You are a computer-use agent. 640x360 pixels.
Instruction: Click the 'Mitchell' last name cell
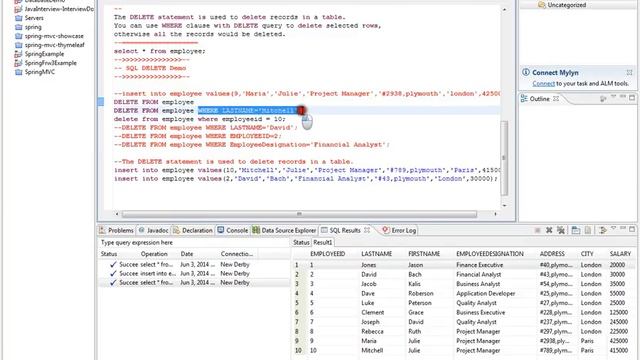click(x=372, y=350)
